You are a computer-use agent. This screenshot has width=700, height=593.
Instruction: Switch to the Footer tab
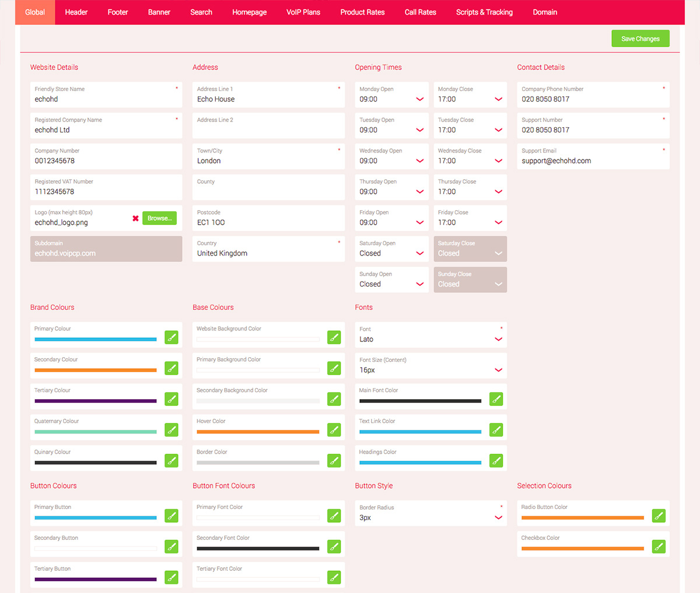coord(118,12)
